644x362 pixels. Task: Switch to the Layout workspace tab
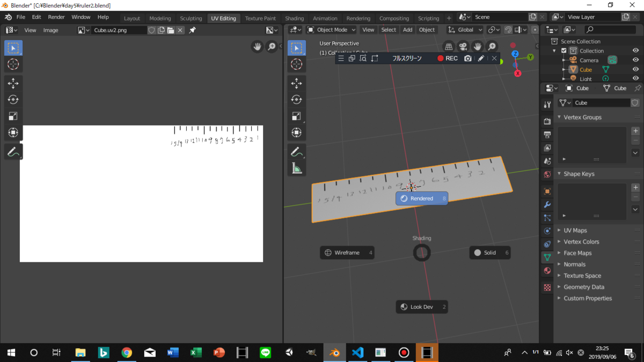pos(132,18)
